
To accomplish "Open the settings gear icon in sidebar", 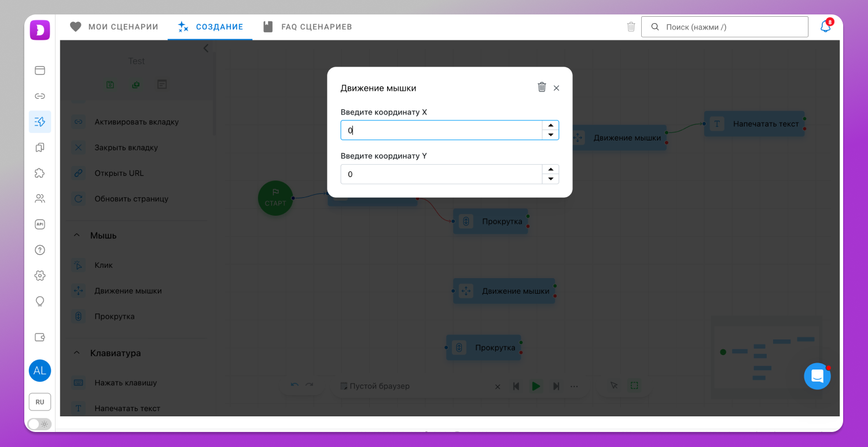I will pyautogui.click(x=40, y=276).
